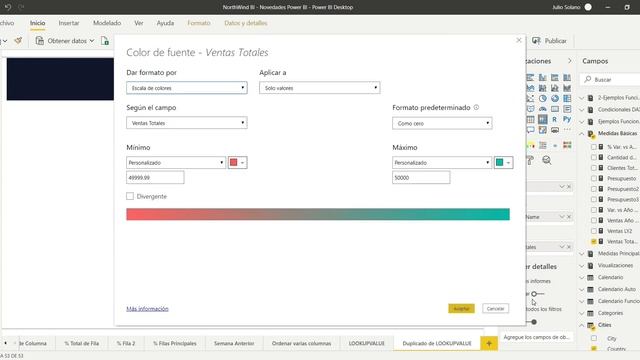Open the Analytics magnifier pane
640x360 pixels.
point(547,160)
